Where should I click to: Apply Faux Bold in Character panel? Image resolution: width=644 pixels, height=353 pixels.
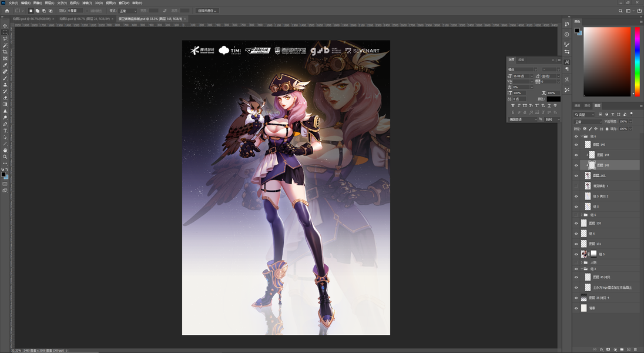512,106
